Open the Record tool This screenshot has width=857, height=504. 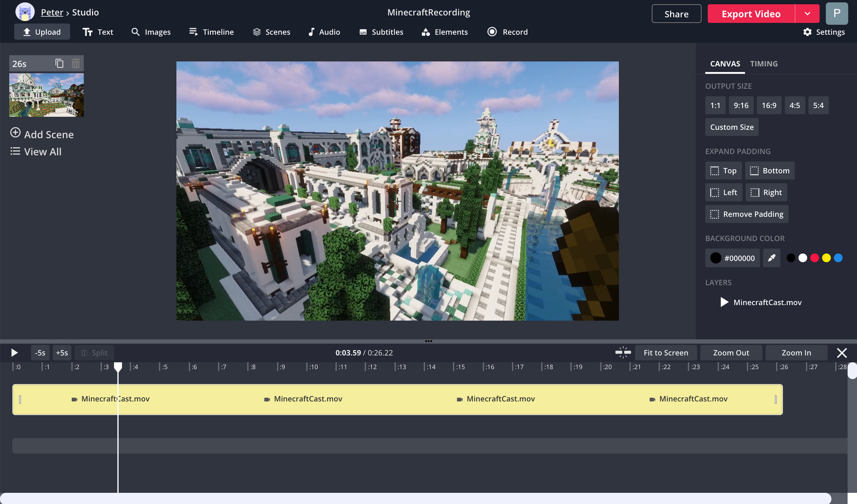pos(508,32)
